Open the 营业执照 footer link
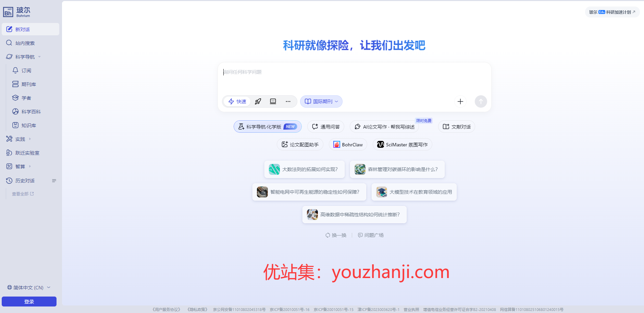 click(411, 310)
